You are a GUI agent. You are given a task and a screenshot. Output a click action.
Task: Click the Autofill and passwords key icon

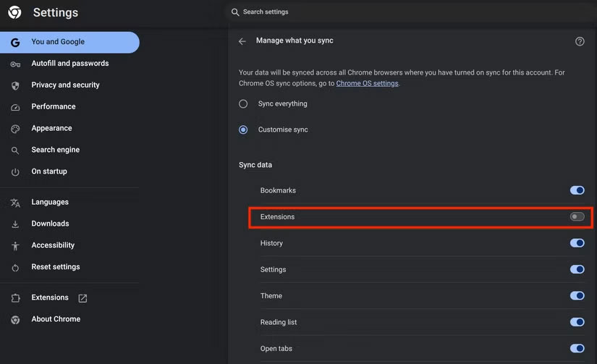[x=15, y=64]
